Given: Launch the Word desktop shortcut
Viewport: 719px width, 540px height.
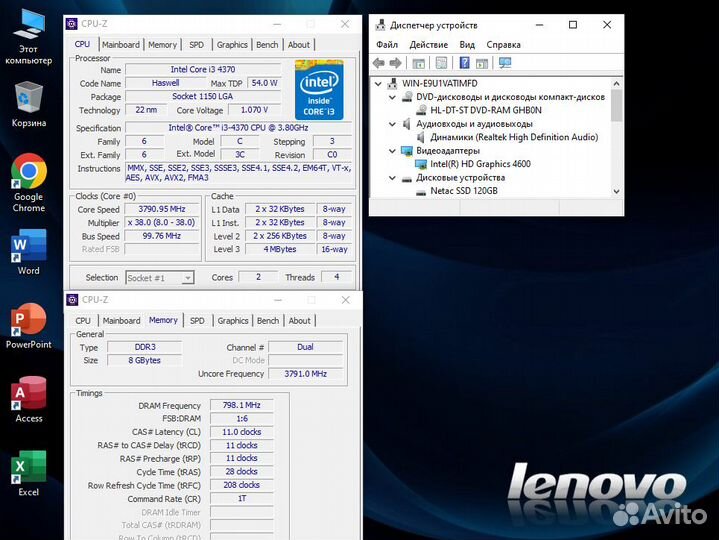Looking at the screenshot, I should point(28,252).
